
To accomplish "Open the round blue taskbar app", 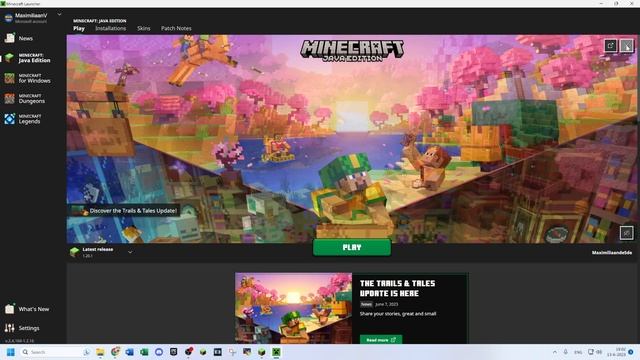I will 159,352.
